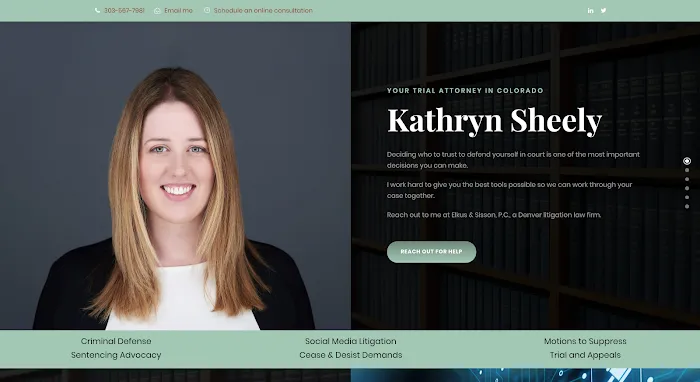Jump to sixth section navigation dot
Screen dimensions: 700x382
pyautogui.click(x=687, y=207)
